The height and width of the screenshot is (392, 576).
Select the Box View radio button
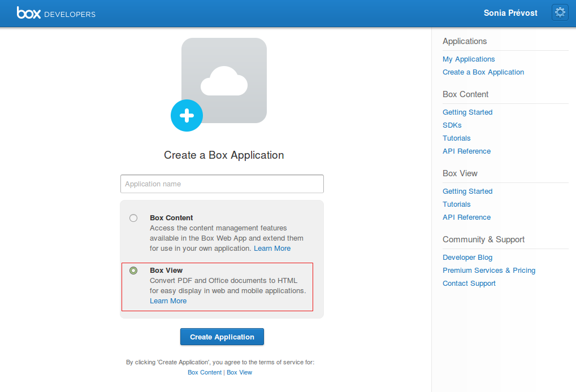point(133,271)
